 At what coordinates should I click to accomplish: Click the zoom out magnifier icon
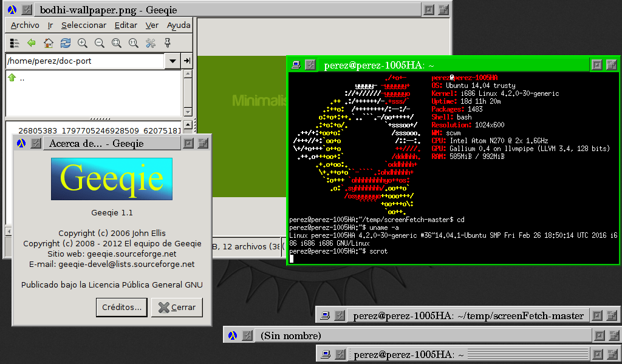pos(100,43)
